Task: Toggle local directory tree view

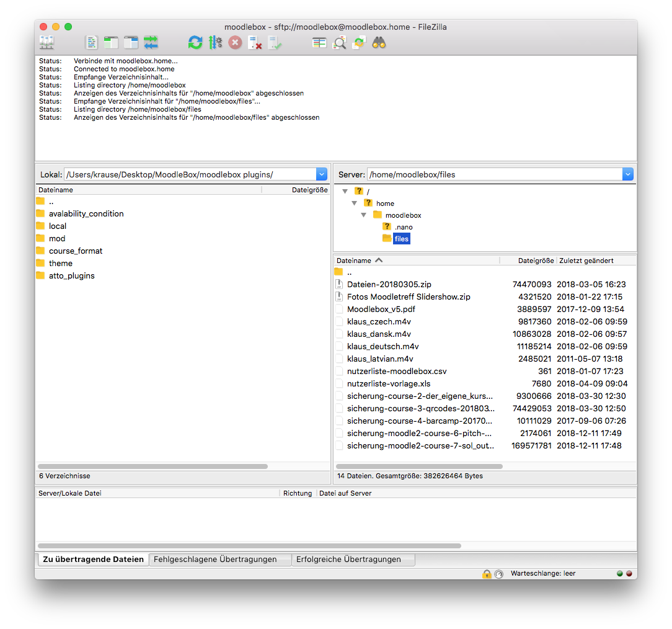Action: 111,43
